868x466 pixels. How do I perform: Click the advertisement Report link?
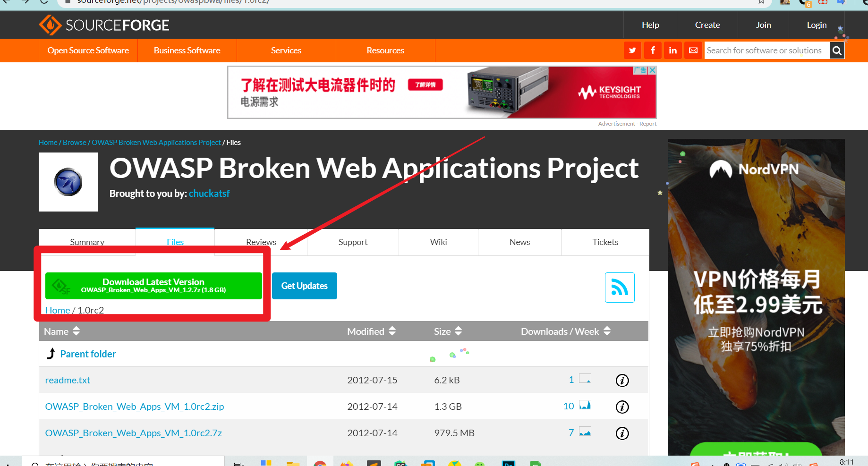[x=648, y=124]
